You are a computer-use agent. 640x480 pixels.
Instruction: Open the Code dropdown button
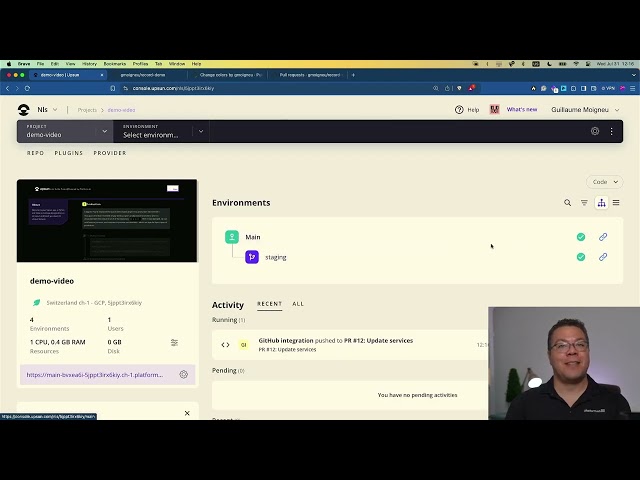[604, 182]
